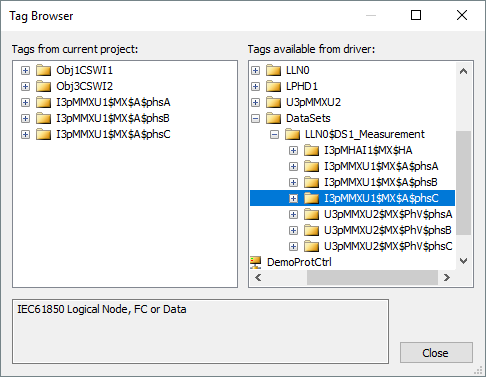Screen dimensions: 486x377
Task: Click the U3pMMXU2$MX$PhV$phsA folder icon
Action: point(311,215)
